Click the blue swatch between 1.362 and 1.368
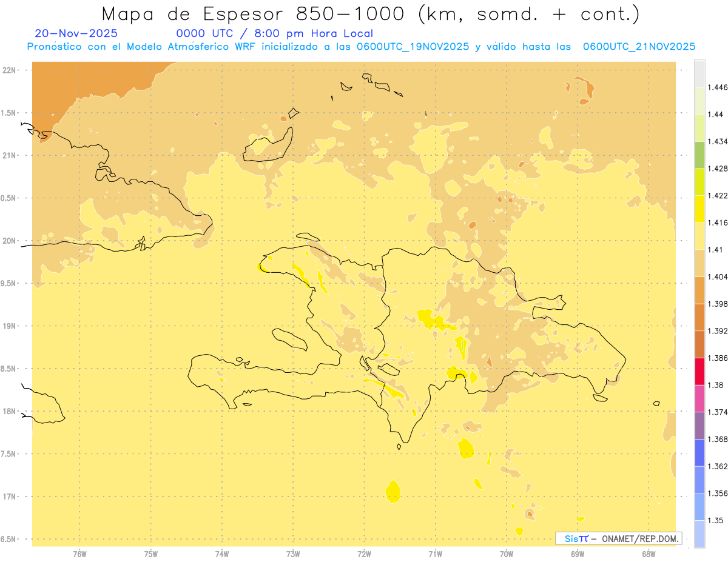The height and width of the screenshot is (562, 728). (699, 453)
